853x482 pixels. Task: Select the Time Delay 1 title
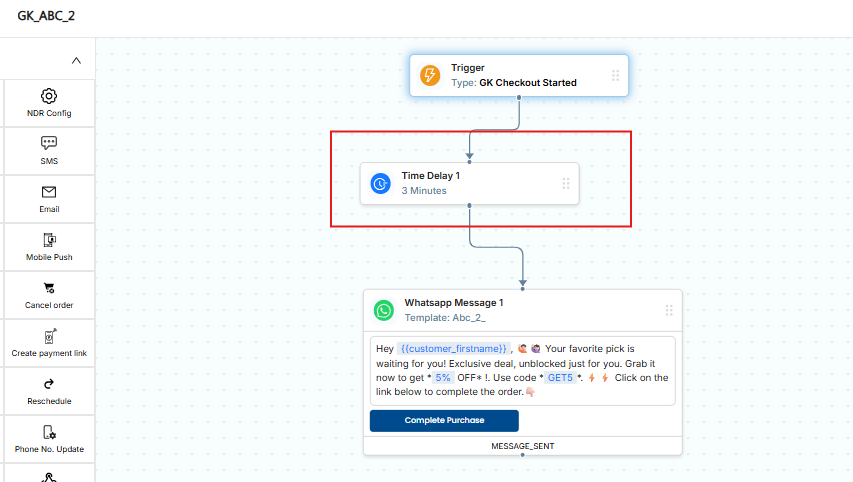[x=431, y=176]
